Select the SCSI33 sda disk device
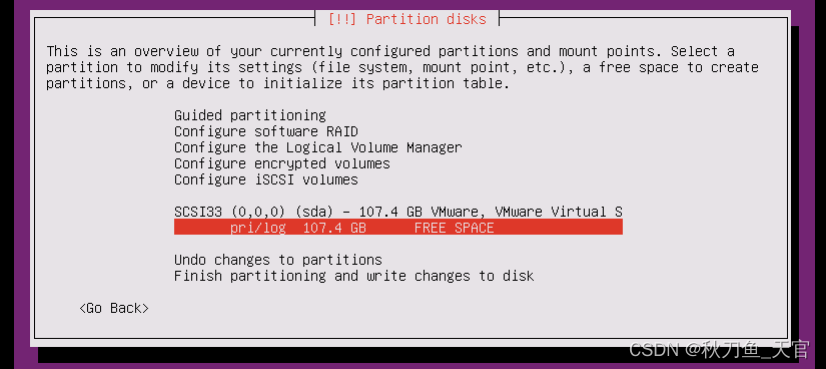The width and height of the screenshot is (826, 369). (398, 211)
